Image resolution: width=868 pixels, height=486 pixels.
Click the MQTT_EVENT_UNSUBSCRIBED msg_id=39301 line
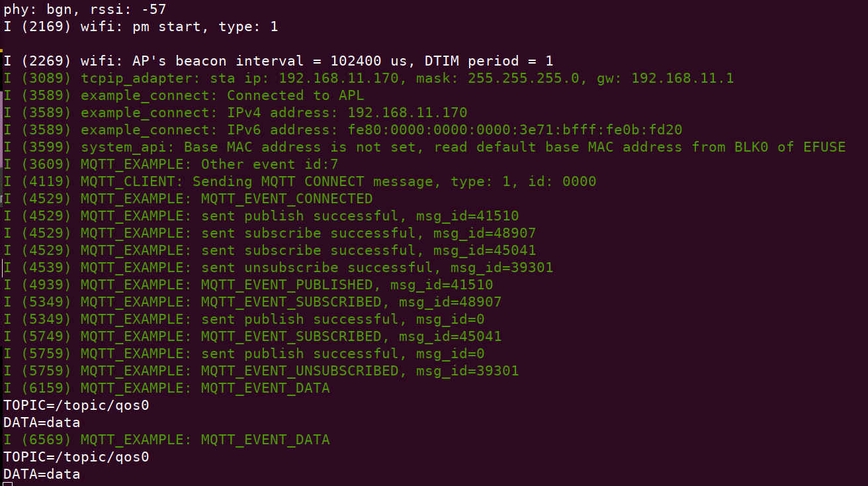[261, 371]
